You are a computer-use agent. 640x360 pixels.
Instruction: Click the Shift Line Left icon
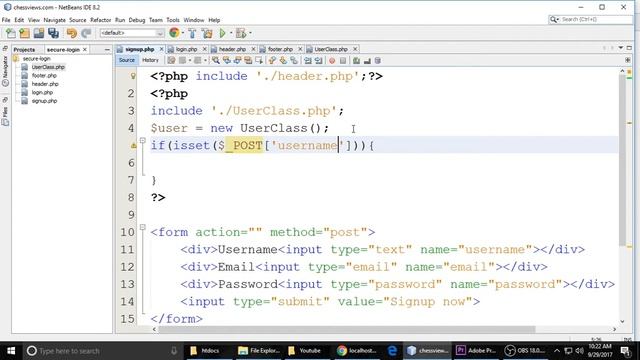tap(307, 60)
